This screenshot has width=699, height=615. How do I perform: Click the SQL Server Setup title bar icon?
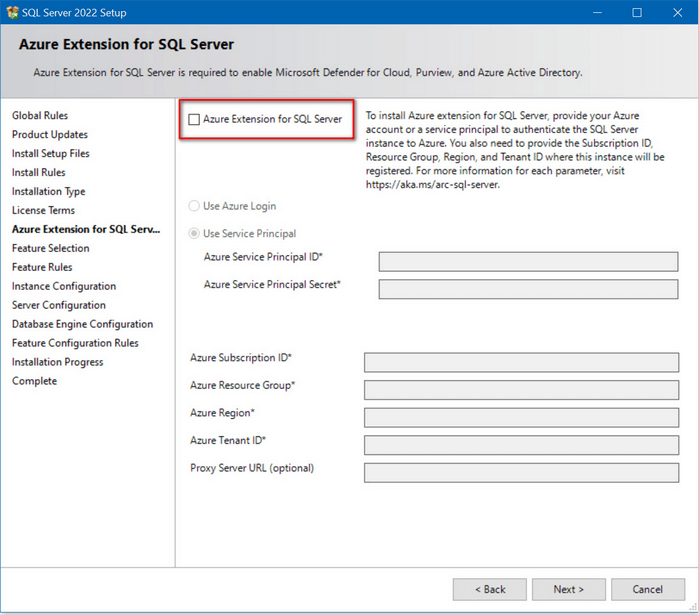pyautogui.click(x=12, y=13)
